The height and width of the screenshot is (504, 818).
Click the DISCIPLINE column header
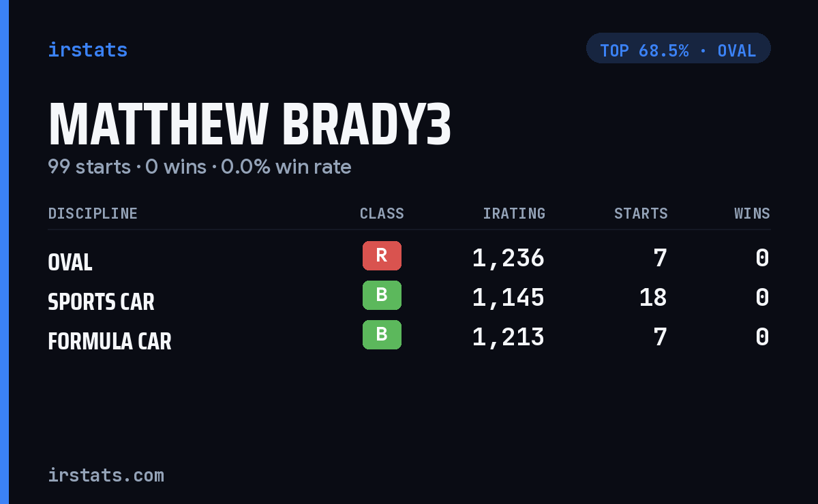pyautogui.click(x=93, y=214)
